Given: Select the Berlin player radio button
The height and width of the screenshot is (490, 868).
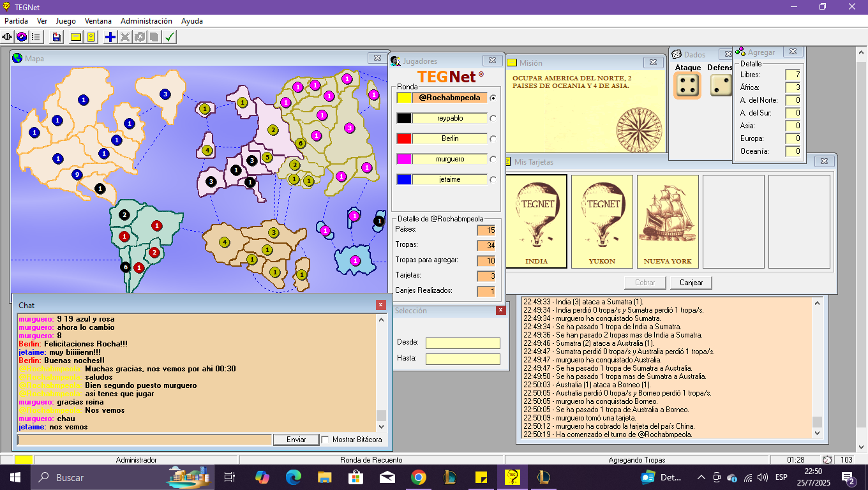Looking at the screenshot, I should click(x=493, y=138).
